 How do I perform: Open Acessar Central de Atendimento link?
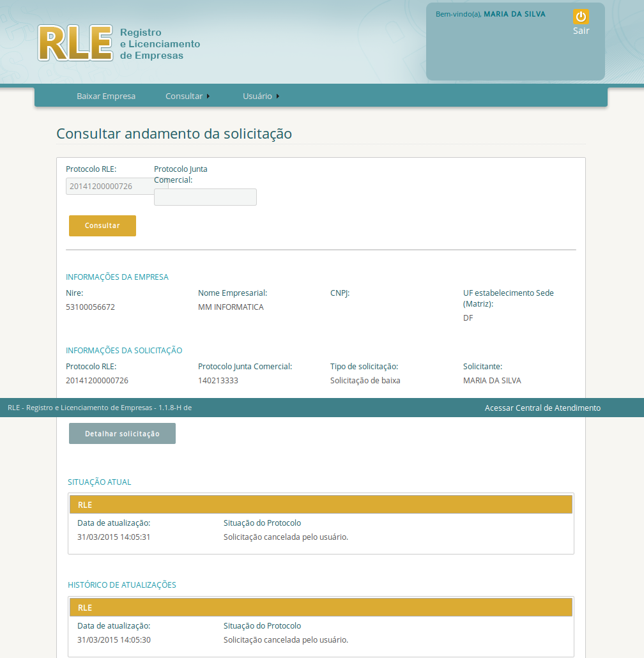pos(542,408)
